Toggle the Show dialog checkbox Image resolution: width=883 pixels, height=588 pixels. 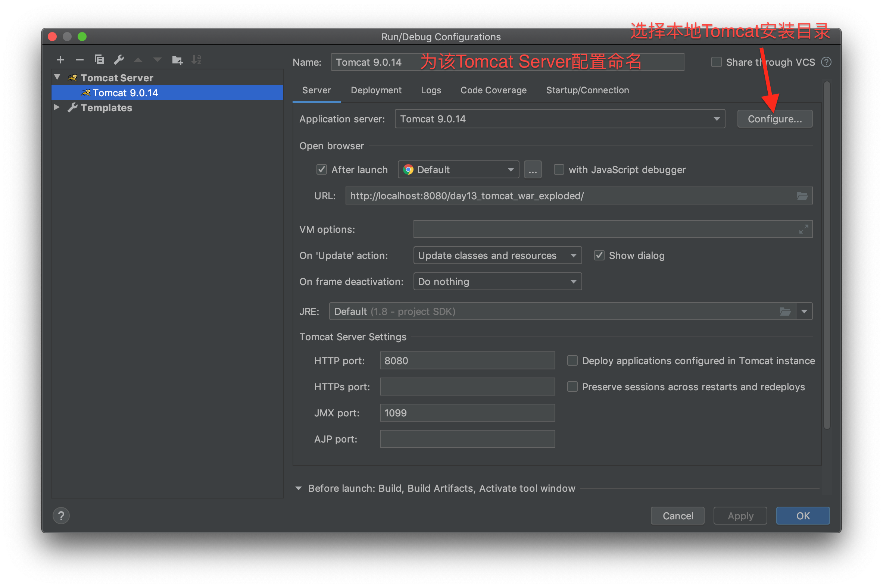(599, 255)
